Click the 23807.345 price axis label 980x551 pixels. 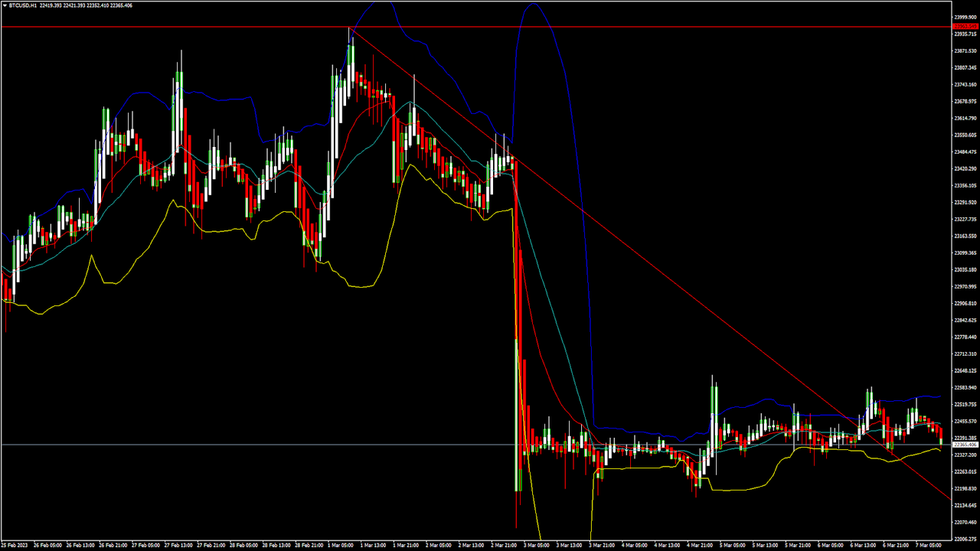pos(965,67)
